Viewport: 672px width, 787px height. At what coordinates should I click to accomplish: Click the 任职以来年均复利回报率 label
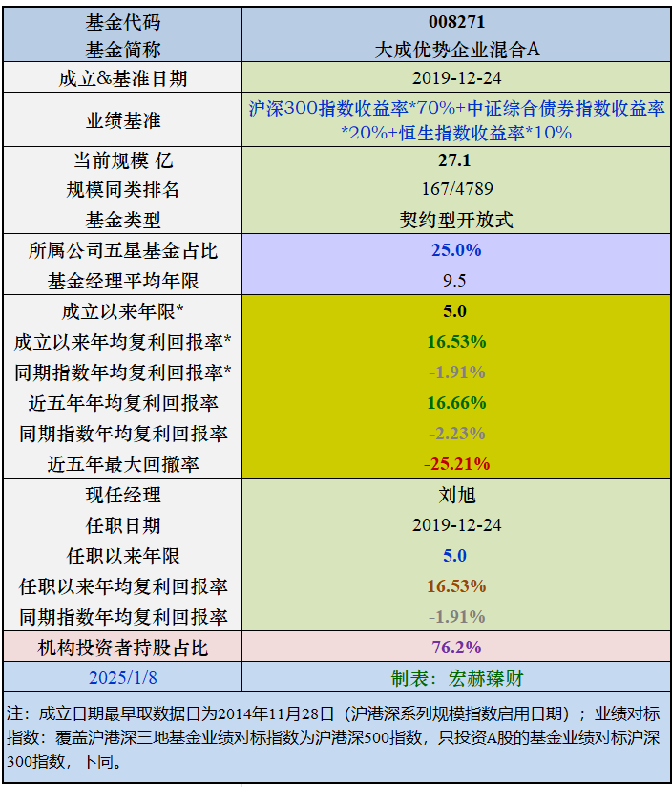123,586
